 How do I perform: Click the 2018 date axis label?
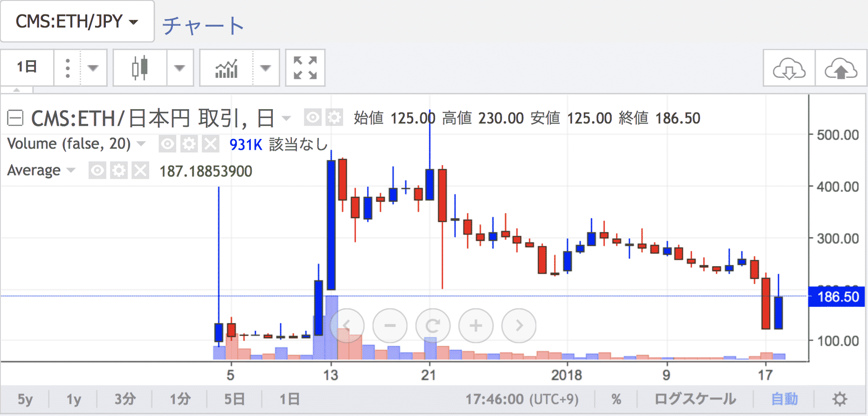(566, 375)
